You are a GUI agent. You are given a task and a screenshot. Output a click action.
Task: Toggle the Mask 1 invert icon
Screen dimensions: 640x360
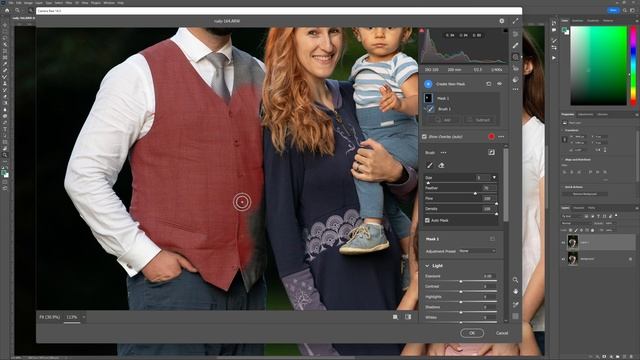[x=492, y=239]
